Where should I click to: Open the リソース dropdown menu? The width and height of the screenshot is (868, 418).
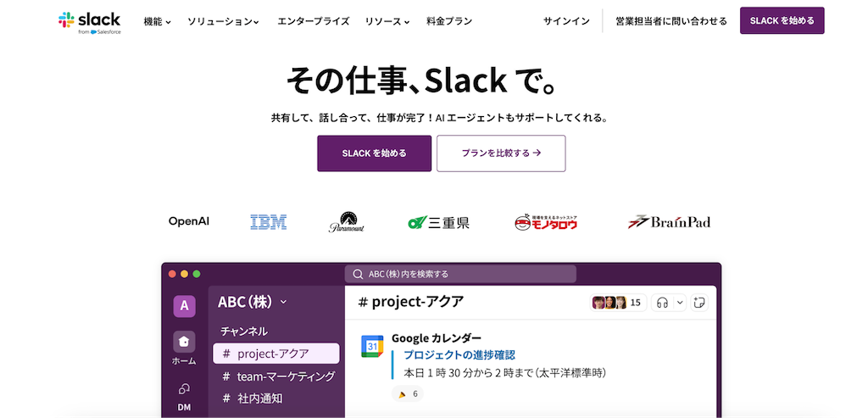pyautogui.click(x=387, y=21)
